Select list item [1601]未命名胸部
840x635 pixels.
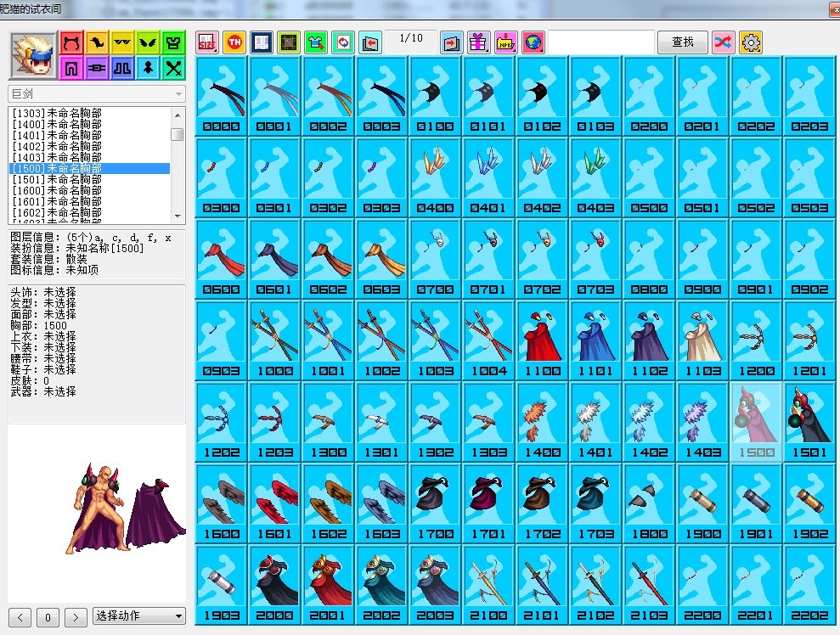tap(89, 202)
